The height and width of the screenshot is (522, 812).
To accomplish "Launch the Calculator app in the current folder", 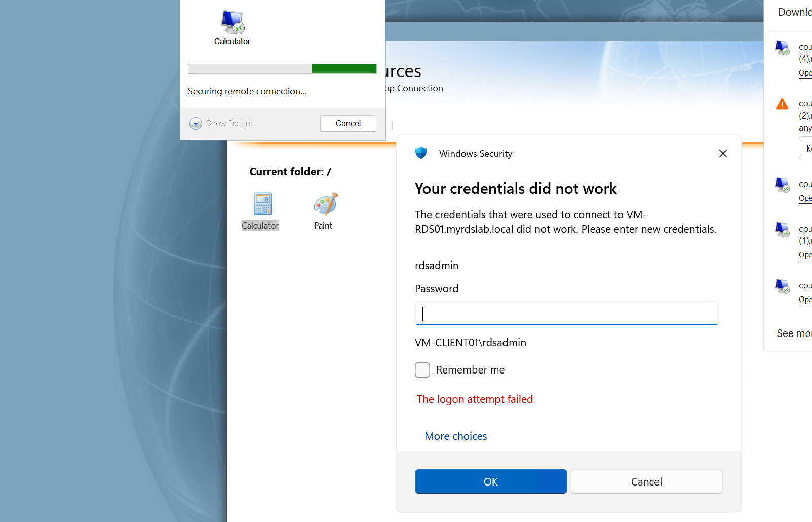I will [260, 211].
